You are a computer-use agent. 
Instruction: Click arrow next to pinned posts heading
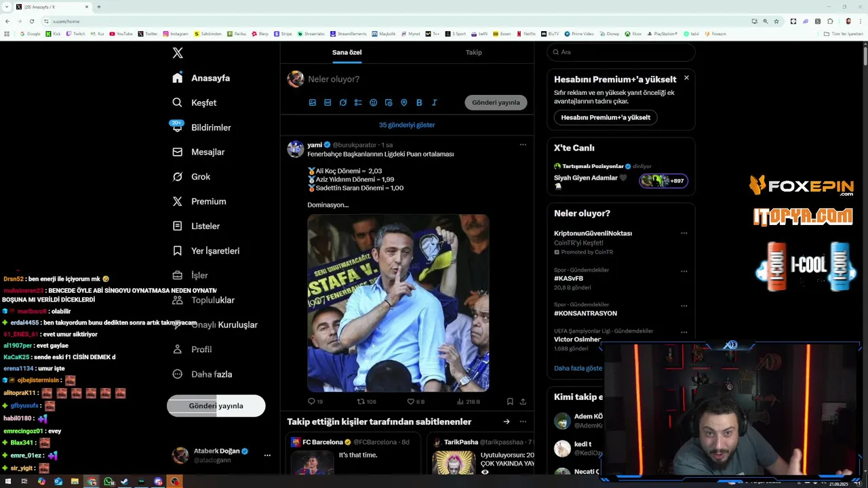pos(506,422)
